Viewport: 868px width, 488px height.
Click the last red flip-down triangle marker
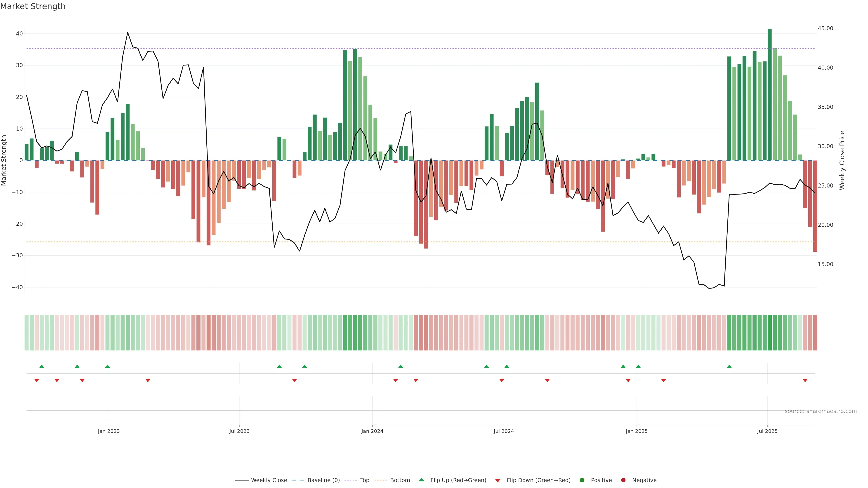[805, 380]
